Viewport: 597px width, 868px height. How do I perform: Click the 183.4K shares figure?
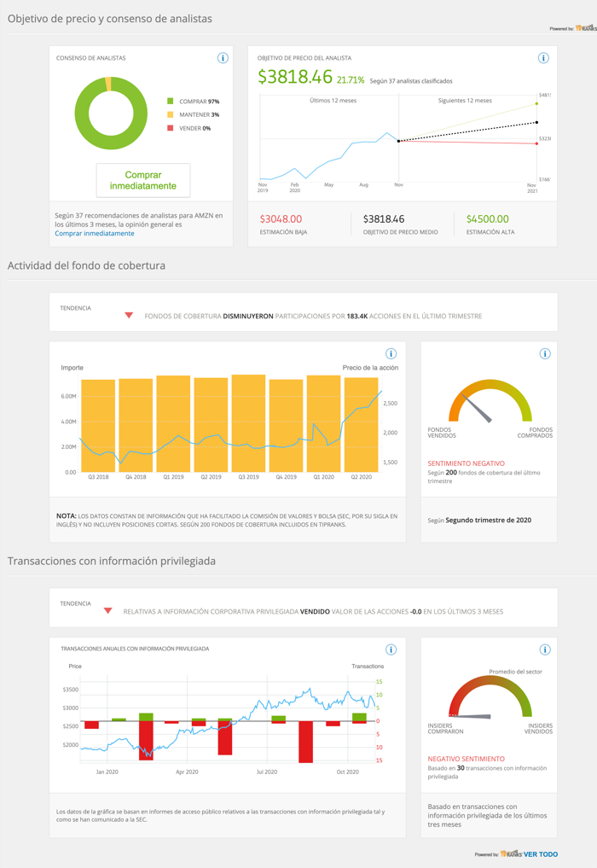pos(356,316)
